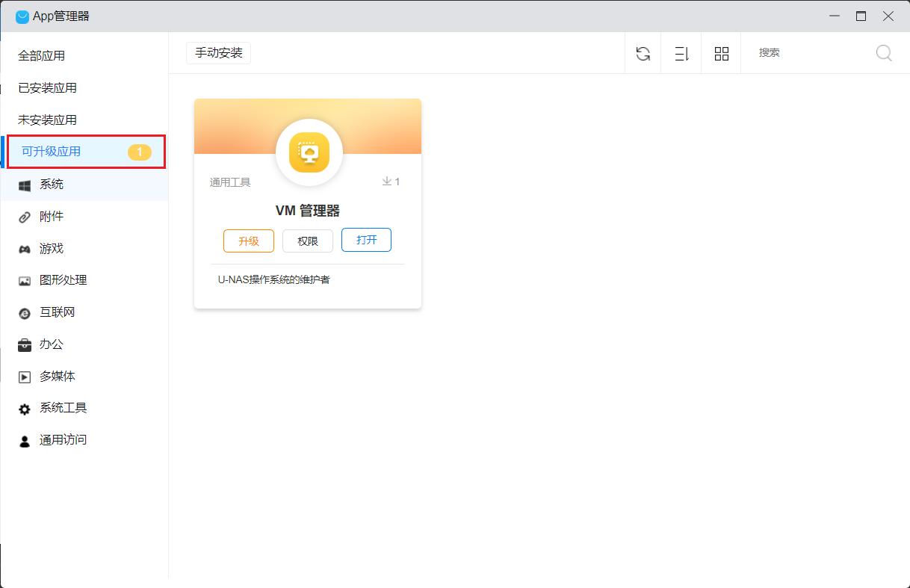Click the refresh icon in toolbar
910x588 pixels.
[643, 54]
